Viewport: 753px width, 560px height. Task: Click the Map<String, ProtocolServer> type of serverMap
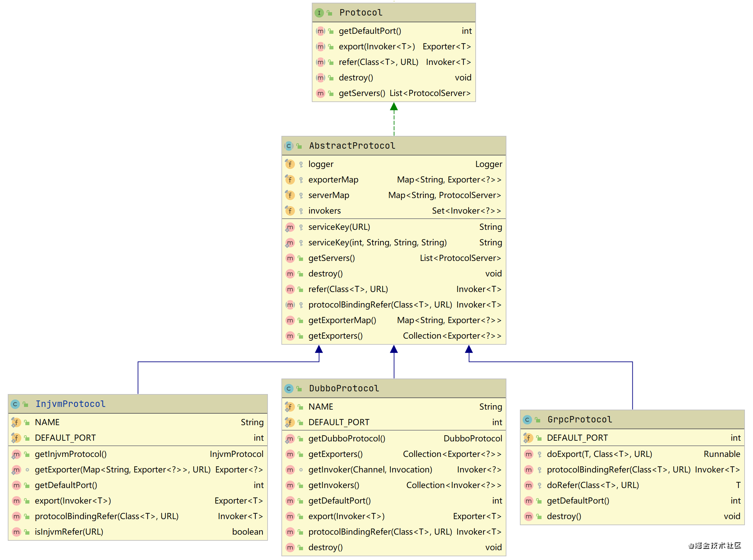444,196
